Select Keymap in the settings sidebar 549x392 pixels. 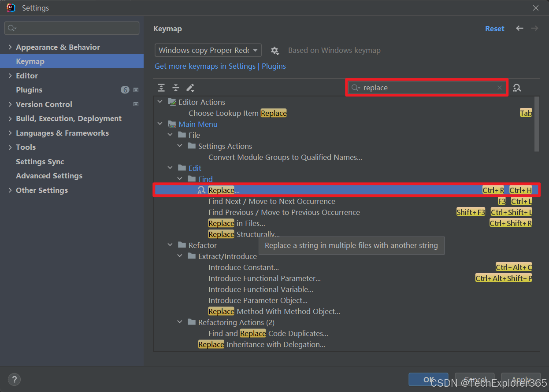[x=72, y=61]
